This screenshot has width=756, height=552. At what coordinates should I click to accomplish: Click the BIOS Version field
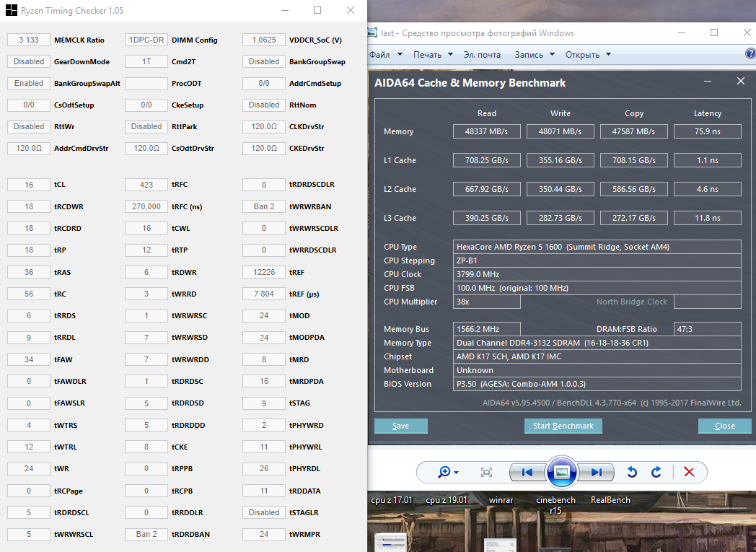click(597, 384)
